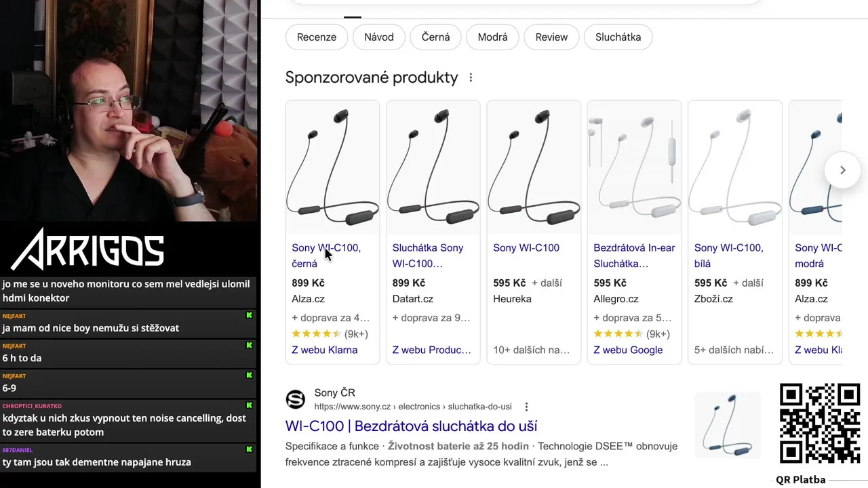This screenshot has height=488, width=868.
Task: Open the Heureka Sony WI-C100 offer
Action: pyautogui.click(x=526, y=248)
